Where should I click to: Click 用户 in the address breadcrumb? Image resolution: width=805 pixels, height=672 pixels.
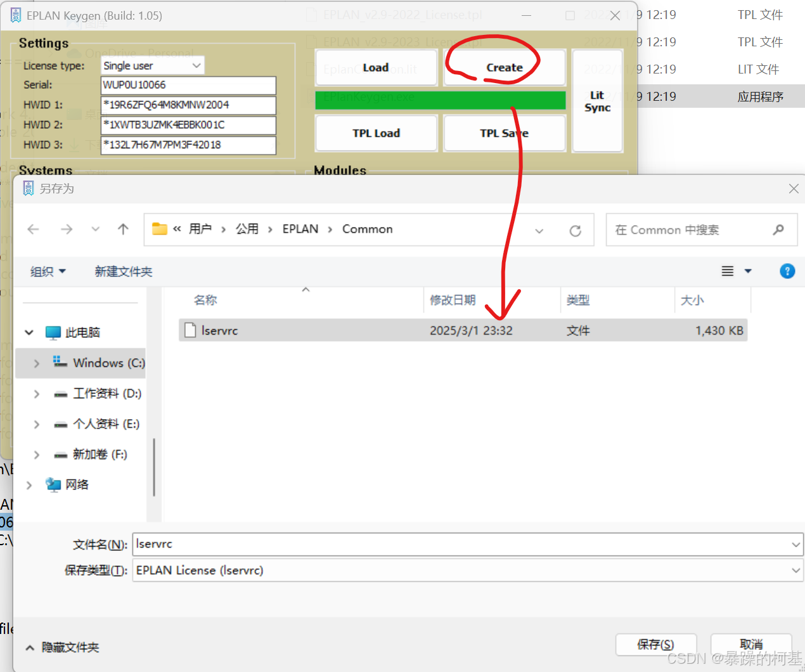pyautogui.click(x=200, y=229)
